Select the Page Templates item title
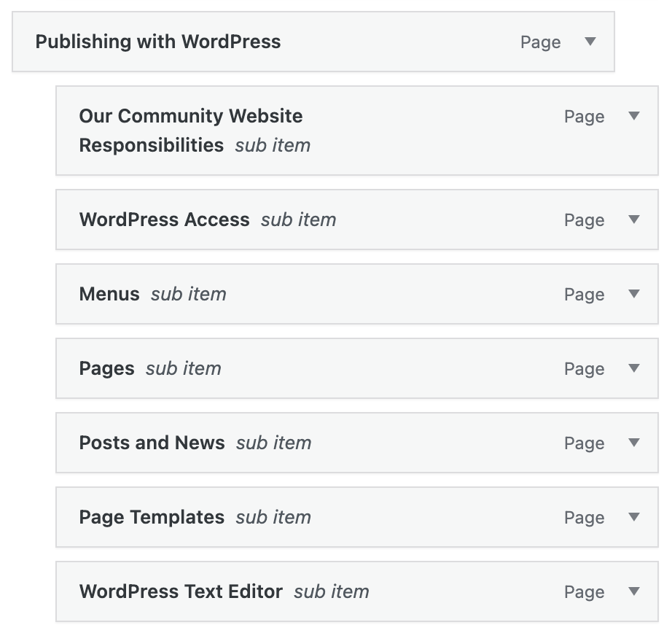Image resolution: width=672 pixels, height=633 pixels. (152, 517)
